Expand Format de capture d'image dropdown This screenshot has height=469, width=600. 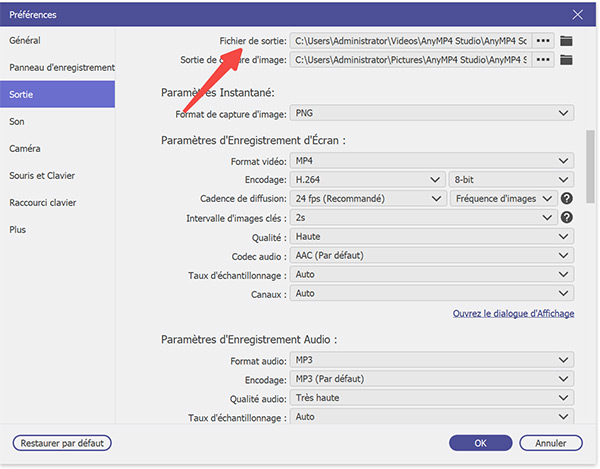pyautogui.click(x=431, y=113)
